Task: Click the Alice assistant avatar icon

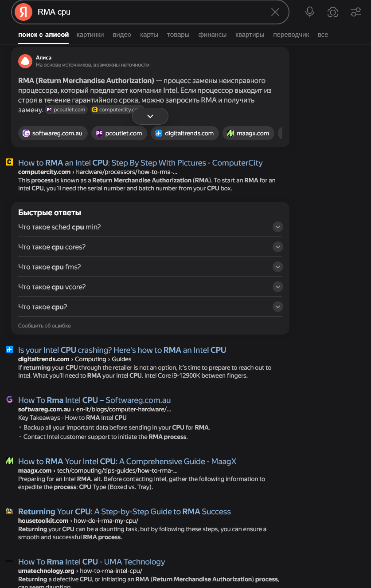Action: (x=25, y=61)
